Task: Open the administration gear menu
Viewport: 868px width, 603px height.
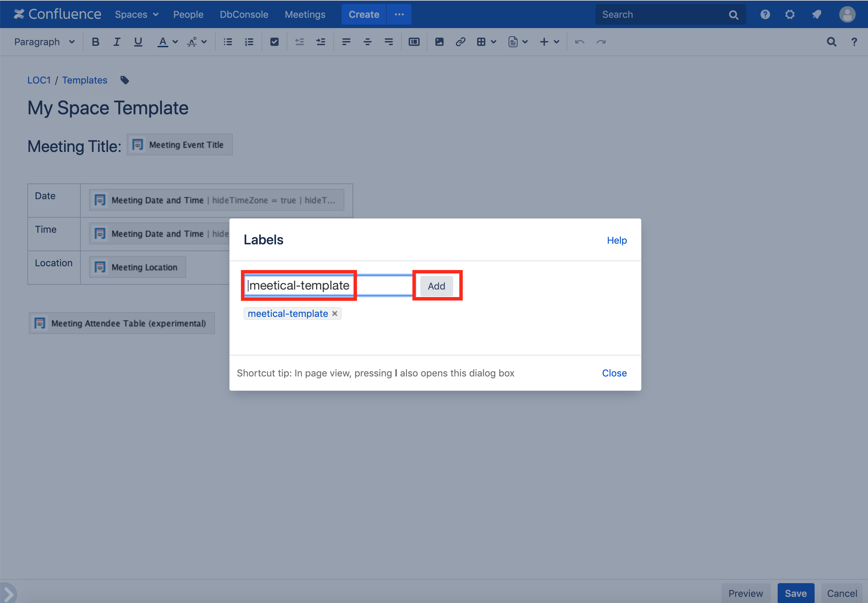Action: (x=790, y=14)
